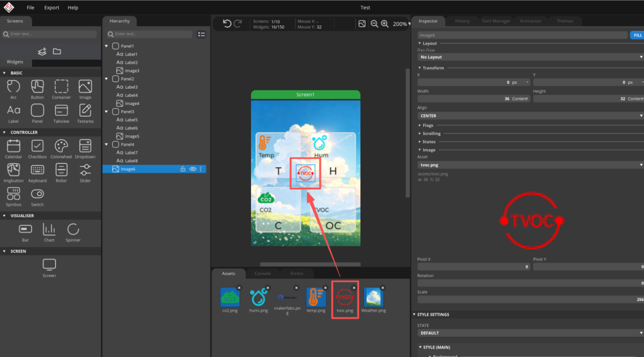Viewport: 644px width, 357px height.
Task: Click the Width value field
Action: coord(473,99)
